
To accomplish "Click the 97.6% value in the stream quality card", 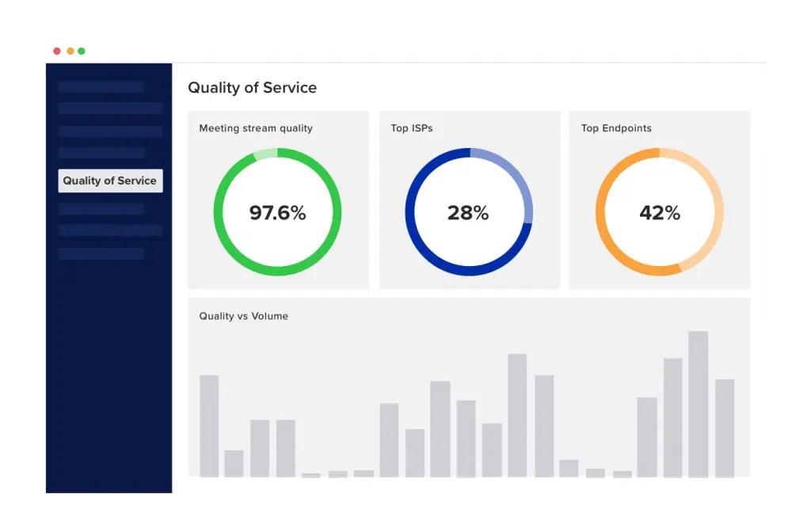I will (277, 212).
